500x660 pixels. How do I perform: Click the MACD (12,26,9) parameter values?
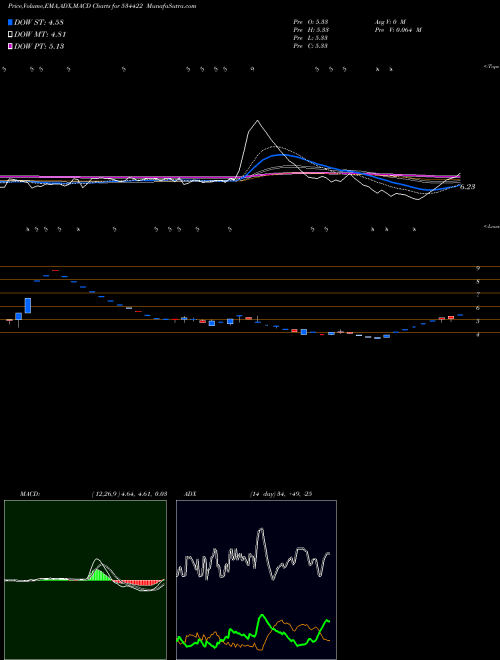[129, 494]
